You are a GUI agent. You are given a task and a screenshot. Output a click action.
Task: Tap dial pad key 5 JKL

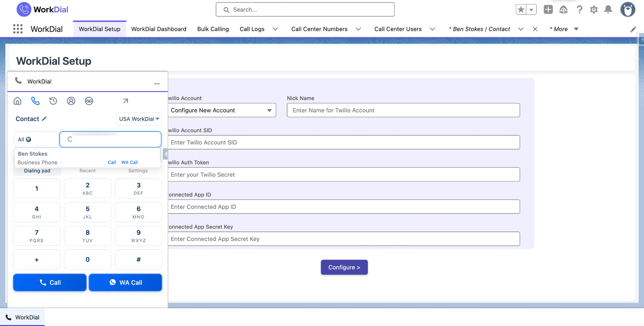pyautogui.click(x=87, y=212)
